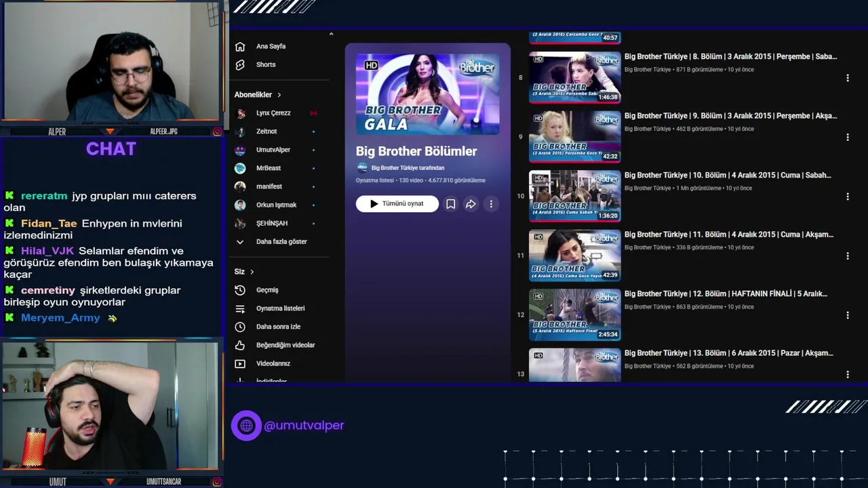This screenshot has width=868, height=488.
Task: Click chat username rereratm
Action: [44, 196]
